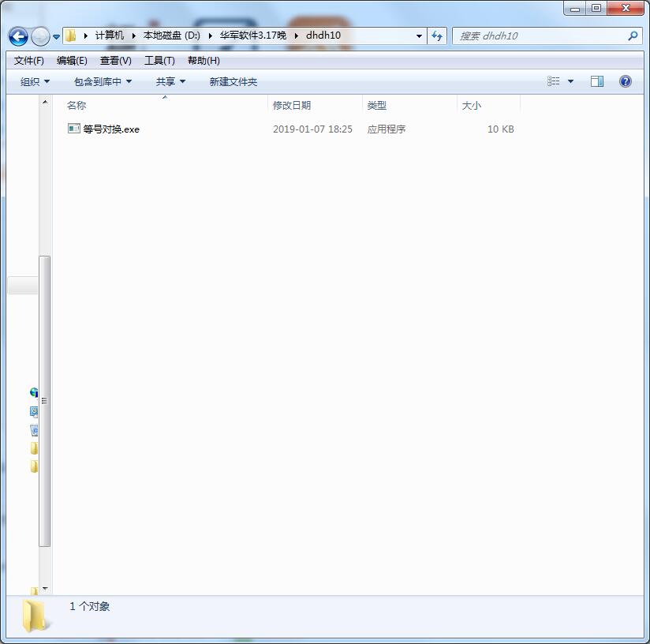Open the 查看(V) menu
Image resolution: width=650 pixels, height=644 pixels.
point(116,61)
